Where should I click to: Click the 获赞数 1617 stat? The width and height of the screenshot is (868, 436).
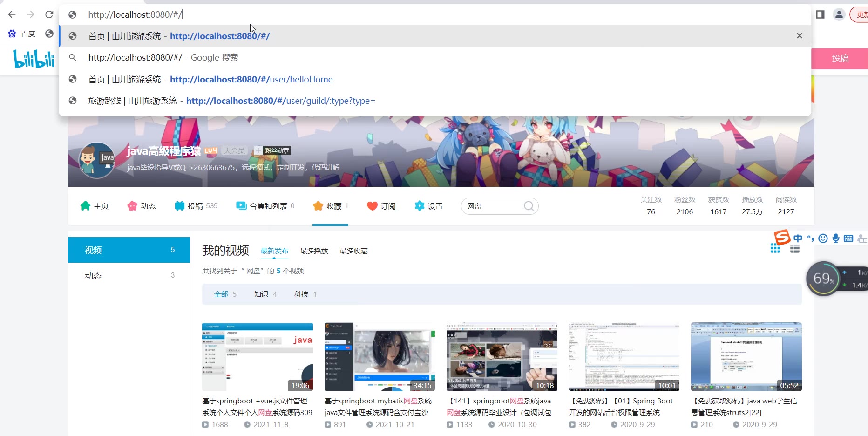pos(719,205)
